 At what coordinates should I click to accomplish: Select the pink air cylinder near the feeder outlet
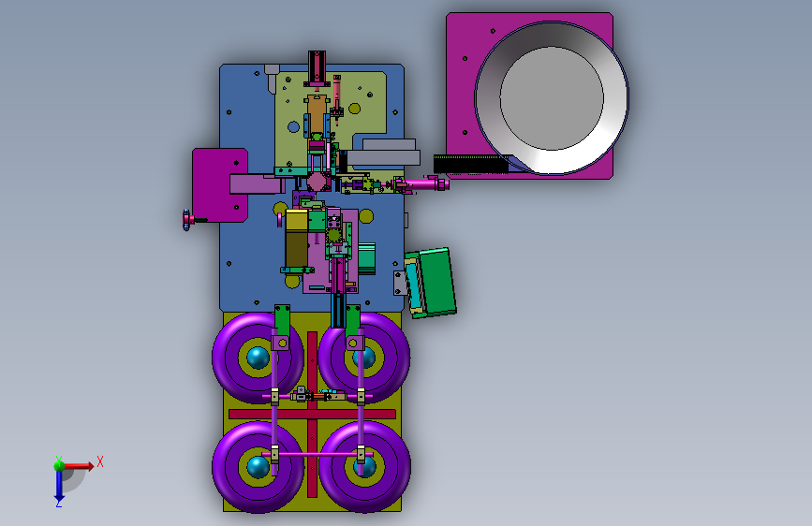pos(424,183)
